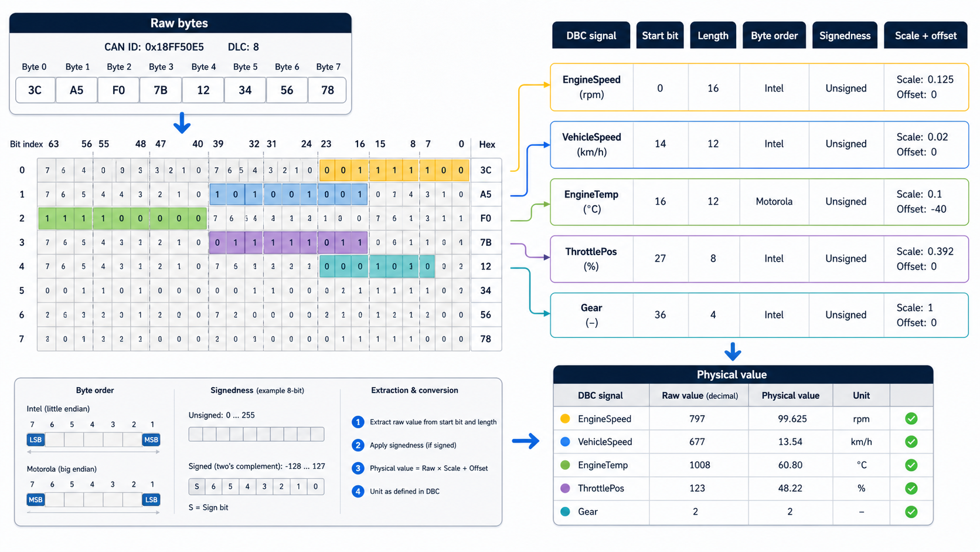Click the blue down arrow under Raw bytes
Image resolution: width=980 pixels, height=552 pixels.
coord(182,123)
